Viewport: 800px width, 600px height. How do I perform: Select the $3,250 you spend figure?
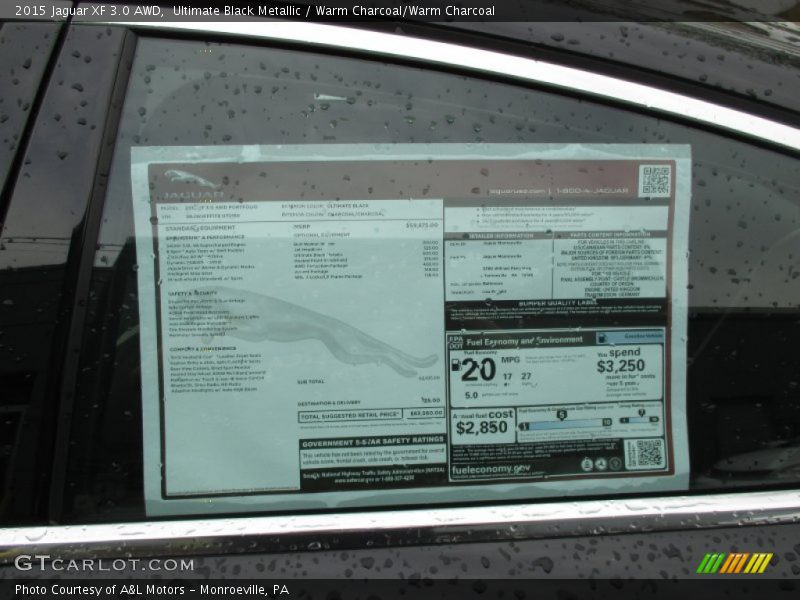(x=620, y=366)
